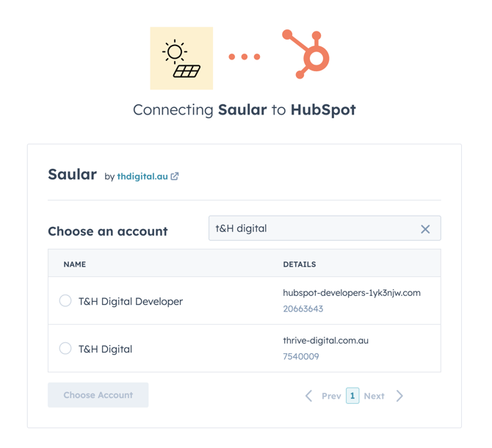The width and height of the screenshot is (492, 448).
Task: Click the NAME column header
Action: (x=75, y=264)
